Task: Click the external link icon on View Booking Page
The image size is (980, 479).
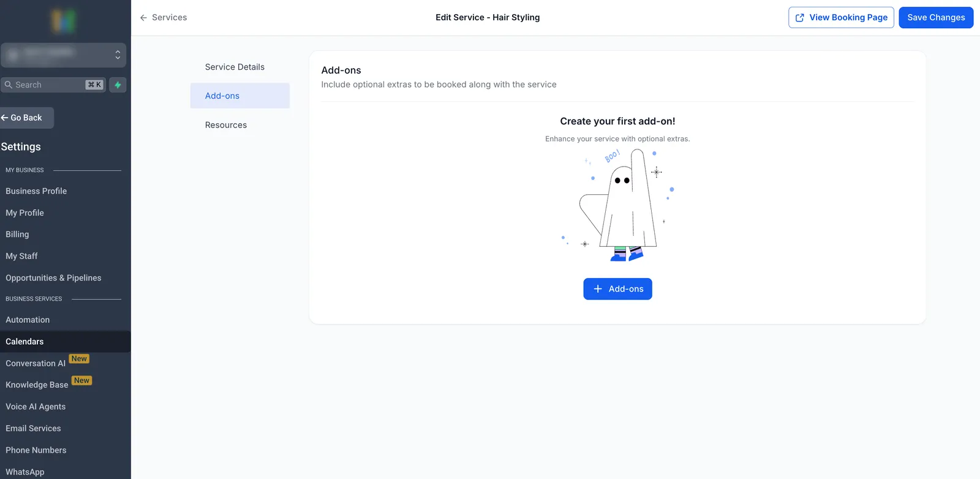Action: [799, 18]
